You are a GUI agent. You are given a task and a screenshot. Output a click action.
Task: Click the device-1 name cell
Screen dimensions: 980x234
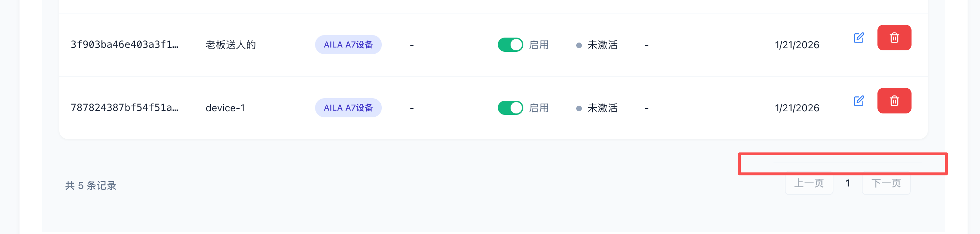coord(225,108)
